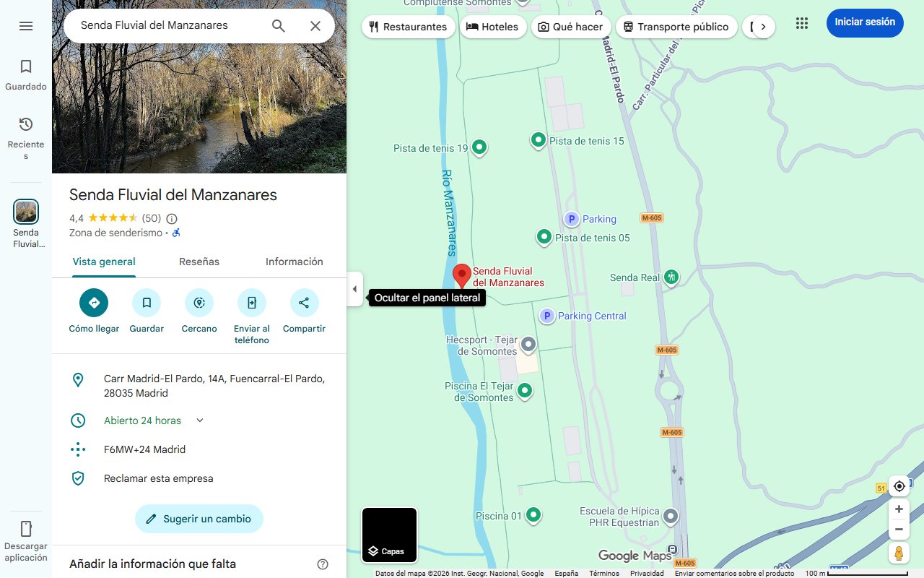Hide the lateral side panel
924x578 pixels.
(354, 289)
